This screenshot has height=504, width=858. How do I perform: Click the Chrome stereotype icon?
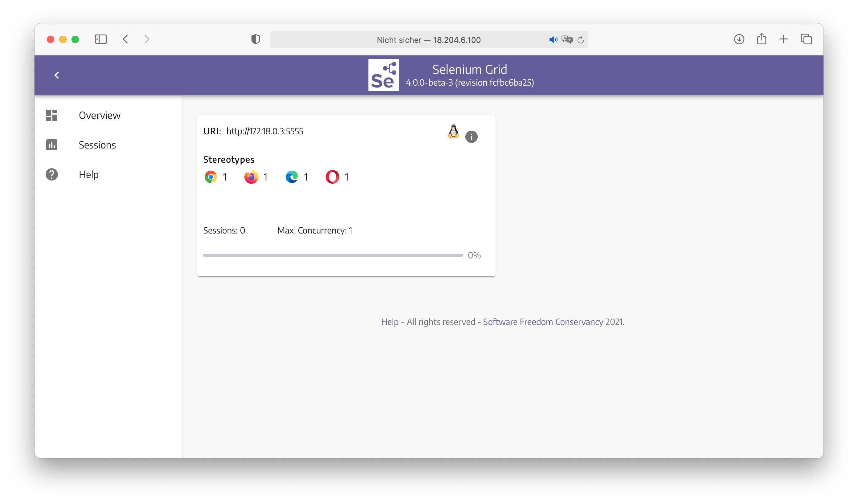211,177
